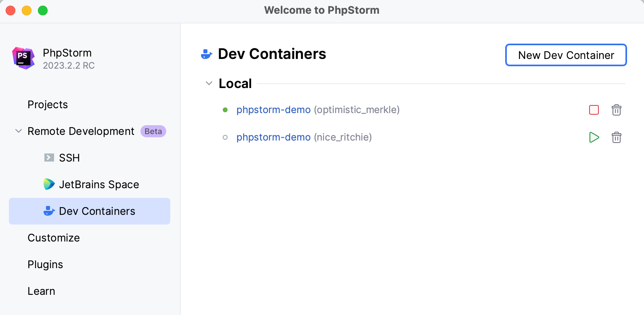Open the Projects section
Image resolution: width=644 pixels, height=315 pixels.
48,105
